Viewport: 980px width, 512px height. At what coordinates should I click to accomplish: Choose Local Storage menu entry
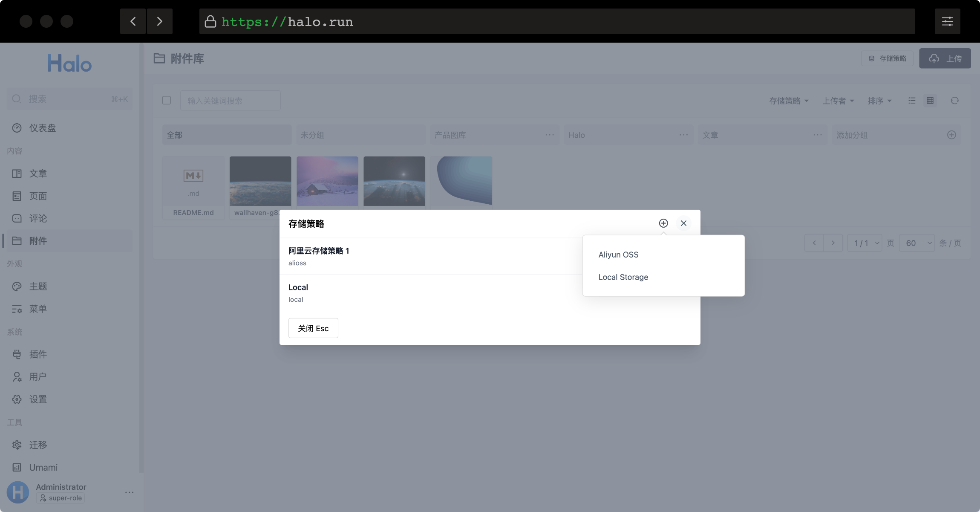623,277
